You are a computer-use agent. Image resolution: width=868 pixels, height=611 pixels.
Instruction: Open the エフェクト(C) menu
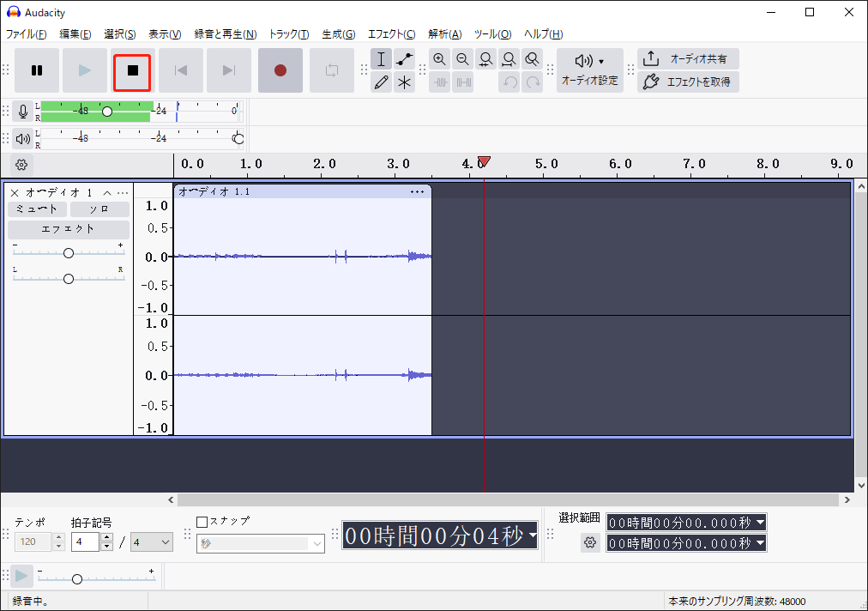(x=391, y=34)
